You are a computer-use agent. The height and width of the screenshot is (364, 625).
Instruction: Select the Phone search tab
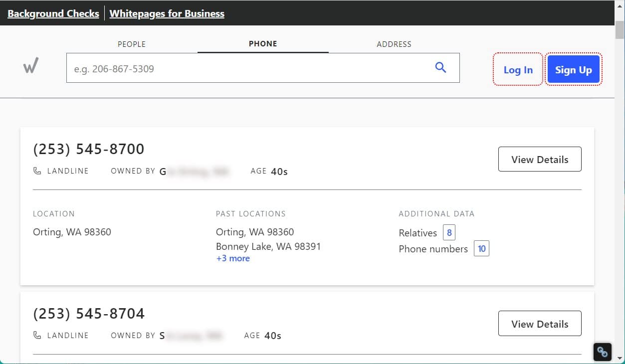click(263, 44)
